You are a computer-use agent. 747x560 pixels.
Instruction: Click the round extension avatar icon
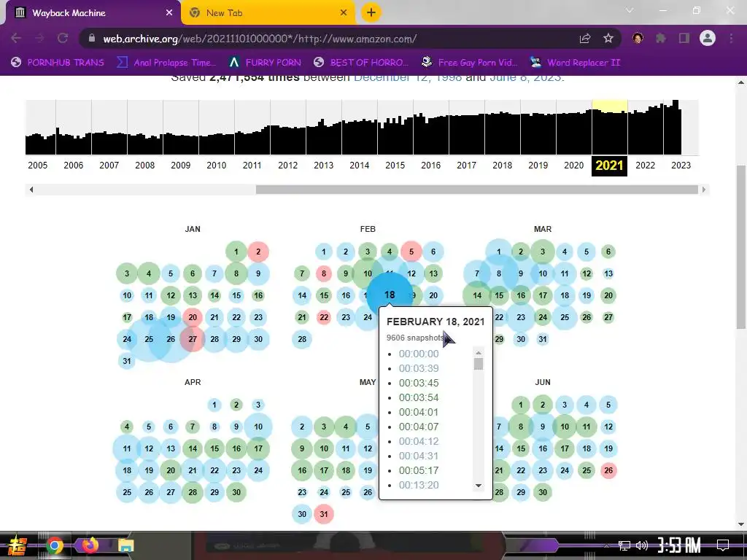638,38
